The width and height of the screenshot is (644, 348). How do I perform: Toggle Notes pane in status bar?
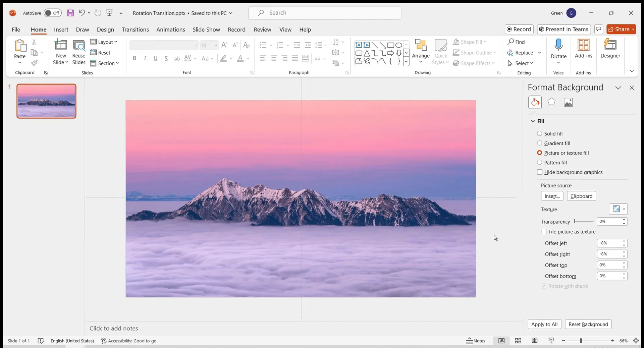pyautogui.click(x=476, y=341)
